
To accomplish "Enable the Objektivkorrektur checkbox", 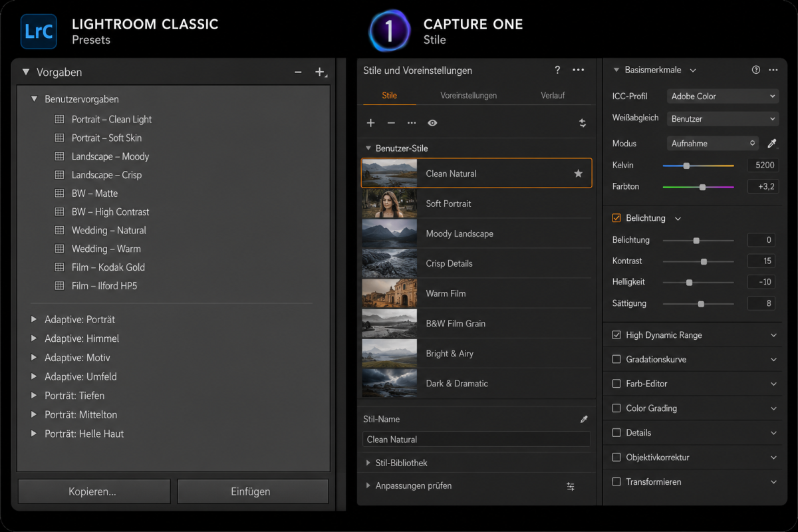I will click(616, 458).
